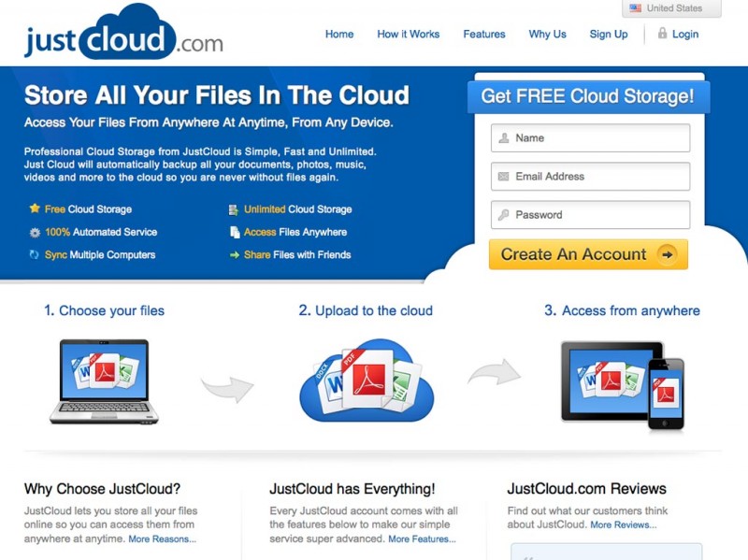Screen dimensions: 748x560
Task: Click the United States flag icon
Action: 636,8
